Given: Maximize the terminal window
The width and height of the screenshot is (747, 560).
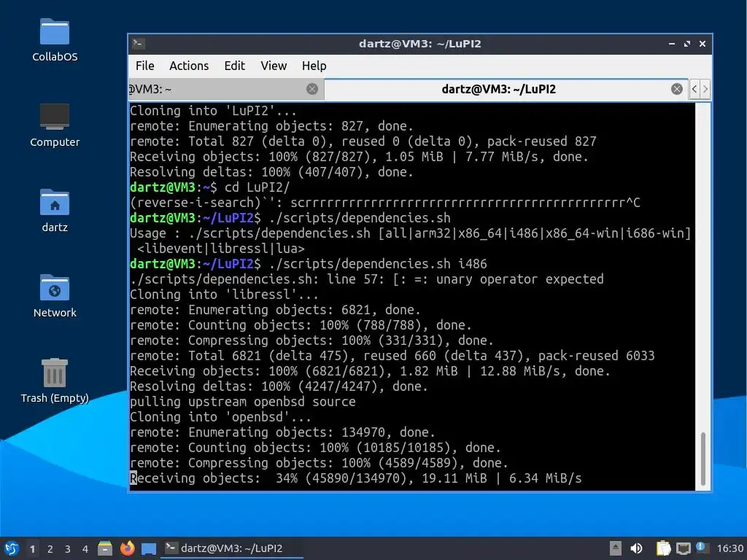Looking at the screenshot, I should coord(687,44).
